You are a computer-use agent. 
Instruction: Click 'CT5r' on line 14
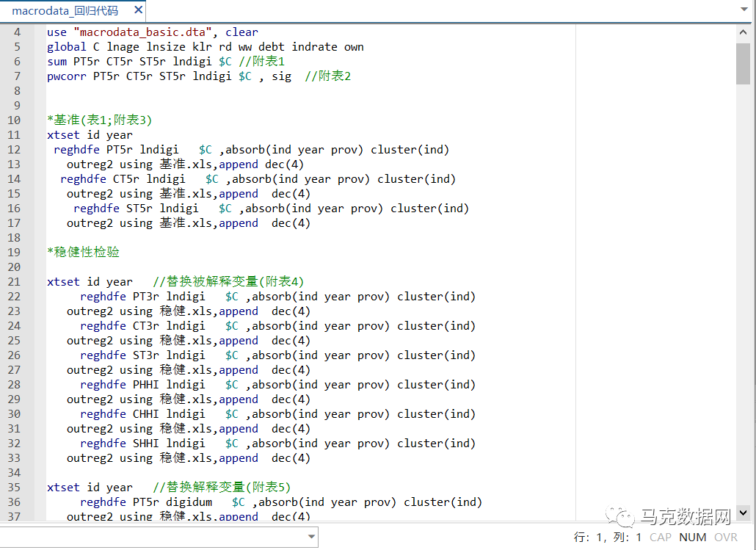126,179
